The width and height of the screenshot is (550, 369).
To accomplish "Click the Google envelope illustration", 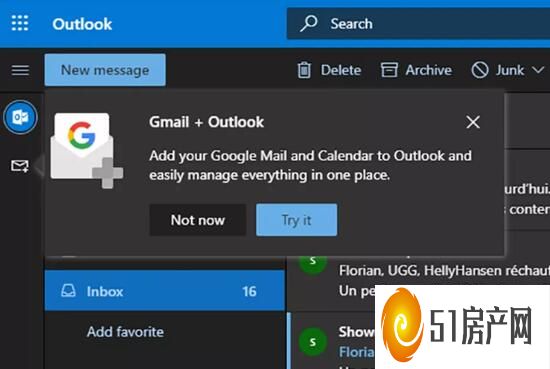I will coord(87,150).
